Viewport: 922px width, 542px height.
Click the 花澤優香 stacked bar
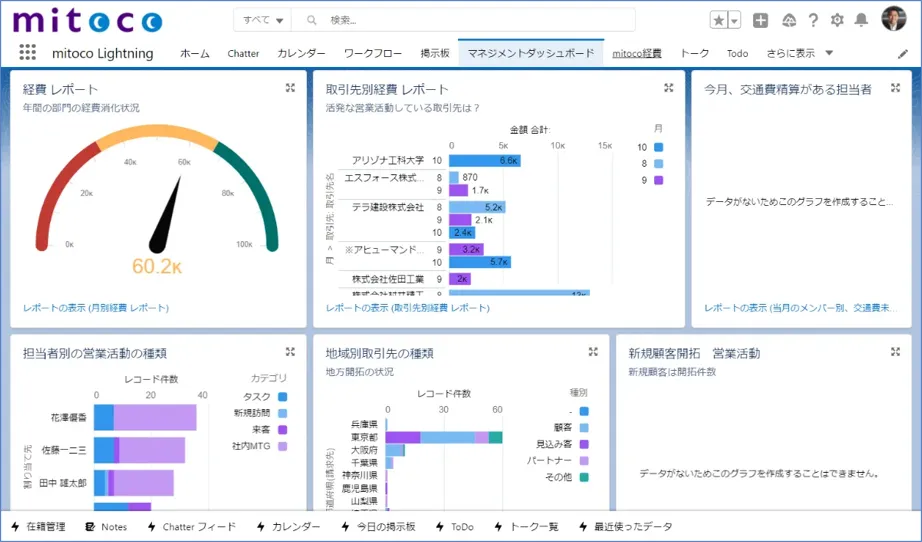tap(145, 417)
